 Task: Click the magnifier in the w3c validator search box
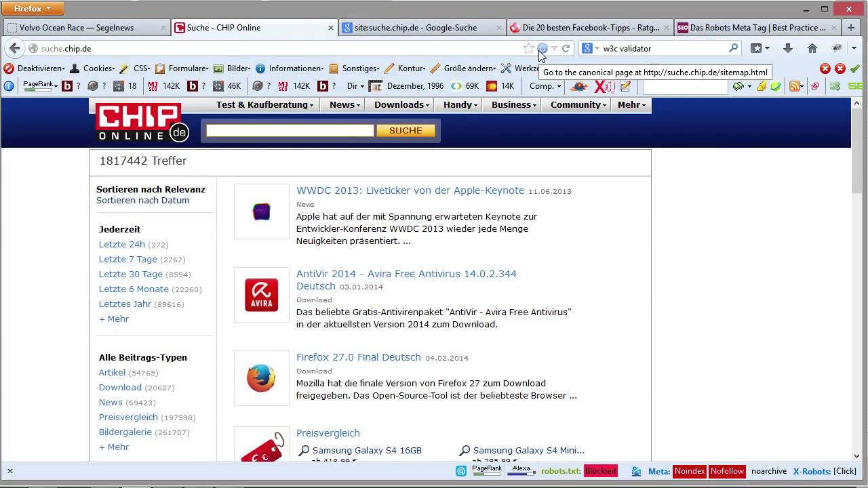click(733, 48)
